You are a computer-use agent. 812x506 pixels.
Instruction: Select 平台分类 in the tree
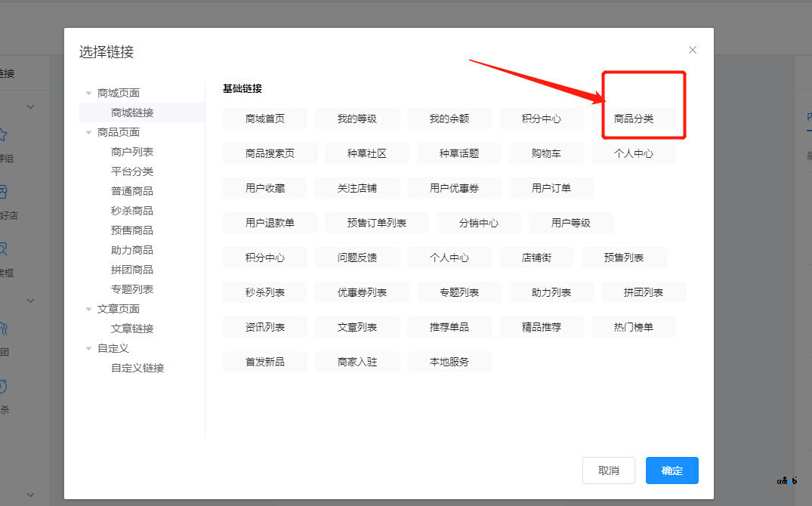click(132, 171)
